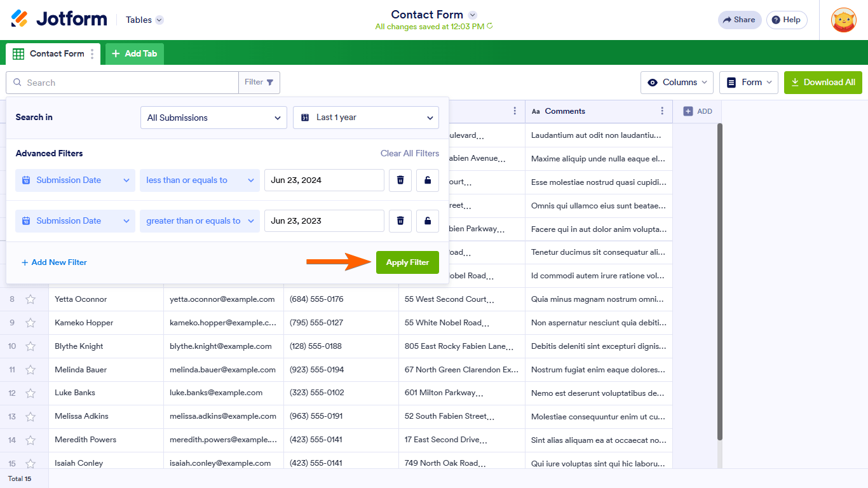Select the 52 South Fabien Street cell
The height and width of the screenshot is (488, 868).
click(462, 416)
